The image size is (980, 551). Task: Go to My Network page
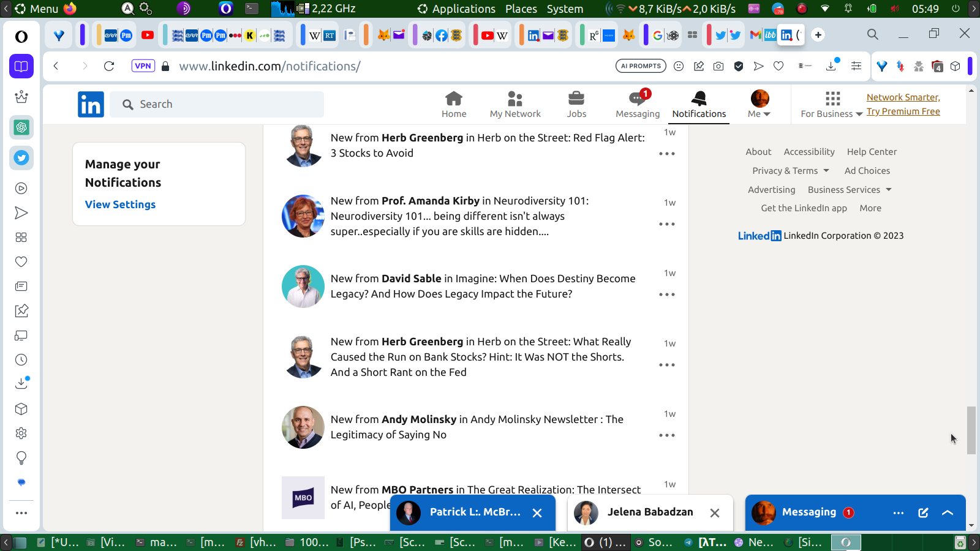pyautogui.click(x=515, y=105)
